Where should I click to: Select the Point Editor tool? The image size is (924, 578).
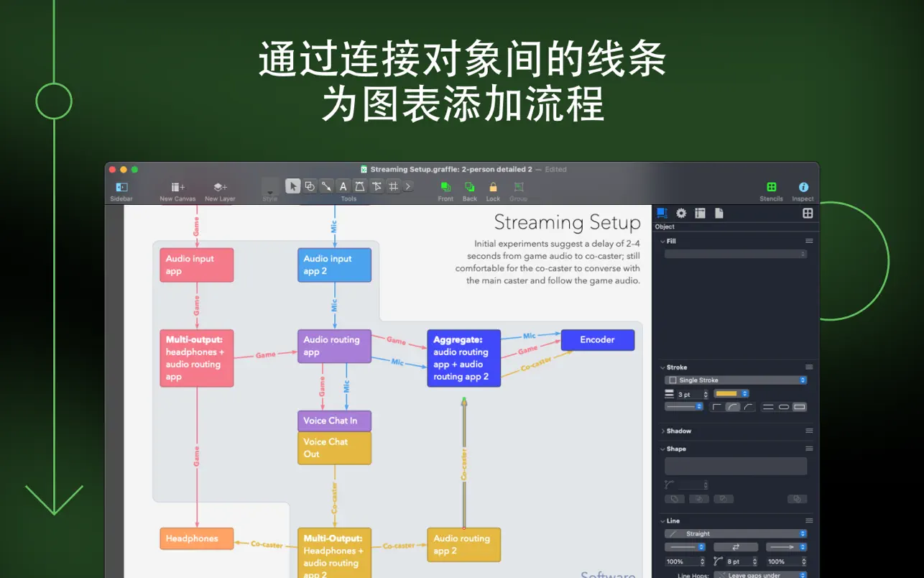[x=376, y=186]
